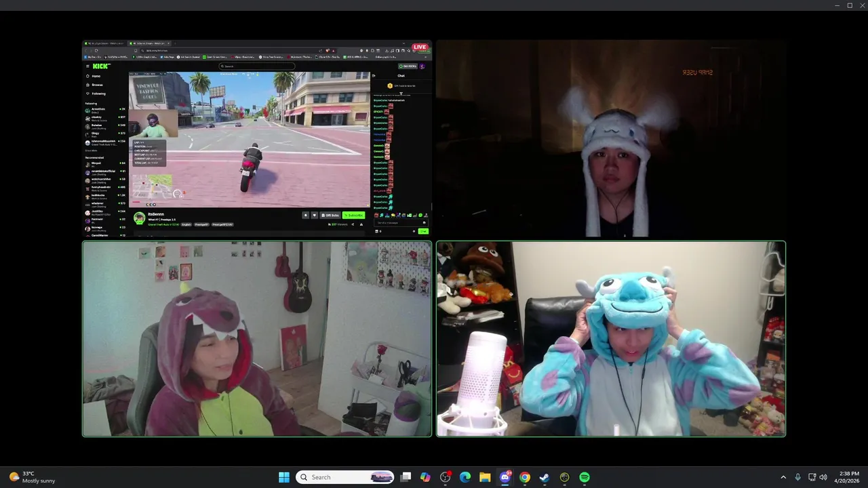Switch to the Discord taskbar icon

[x=505, y=477]
